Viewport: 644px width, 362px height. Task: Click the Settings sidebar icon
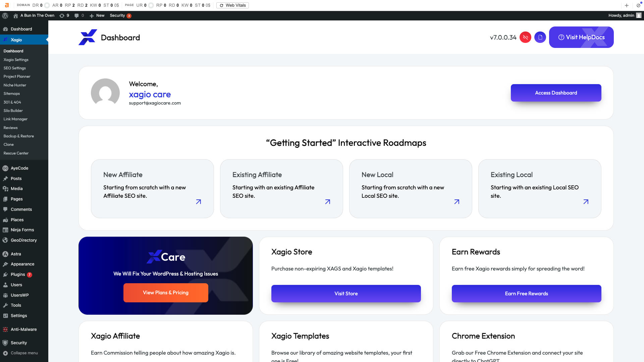5,316
